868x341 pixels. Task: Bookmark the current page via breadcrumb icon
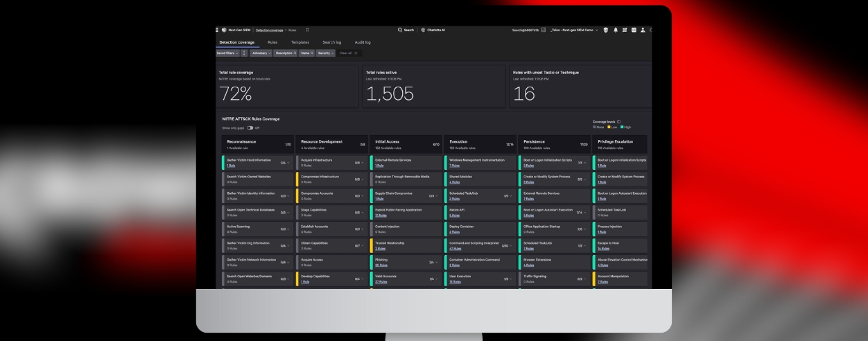(x=308, y=30)
